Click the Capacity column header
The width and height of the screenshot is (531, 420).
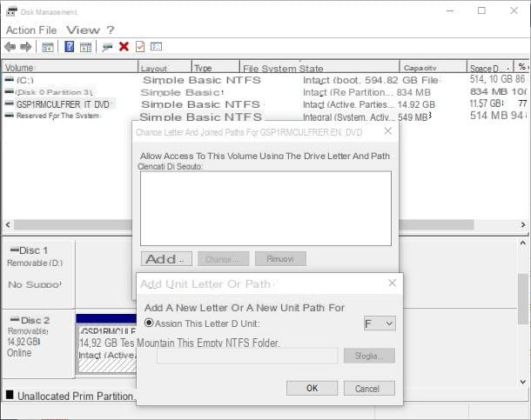434,67
